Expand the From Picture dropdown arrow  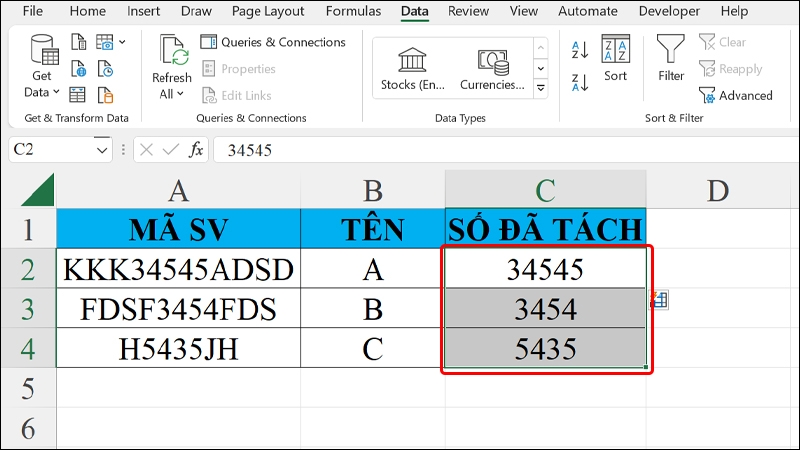coord(122,42)
